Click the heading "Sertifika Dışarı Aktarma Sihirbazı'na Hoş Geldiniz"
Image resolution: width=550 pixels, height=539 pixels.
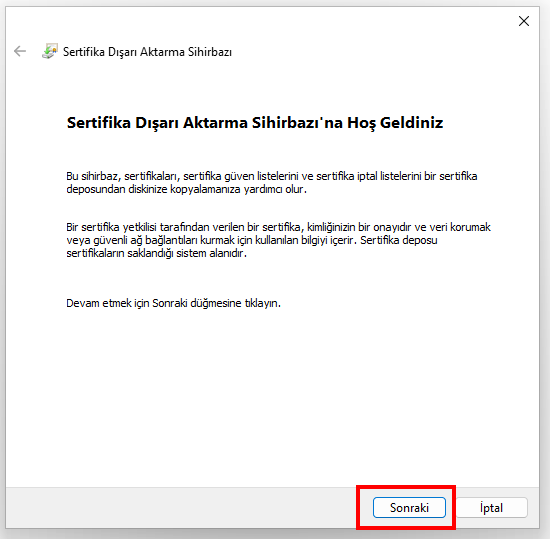tap(255, 123)
